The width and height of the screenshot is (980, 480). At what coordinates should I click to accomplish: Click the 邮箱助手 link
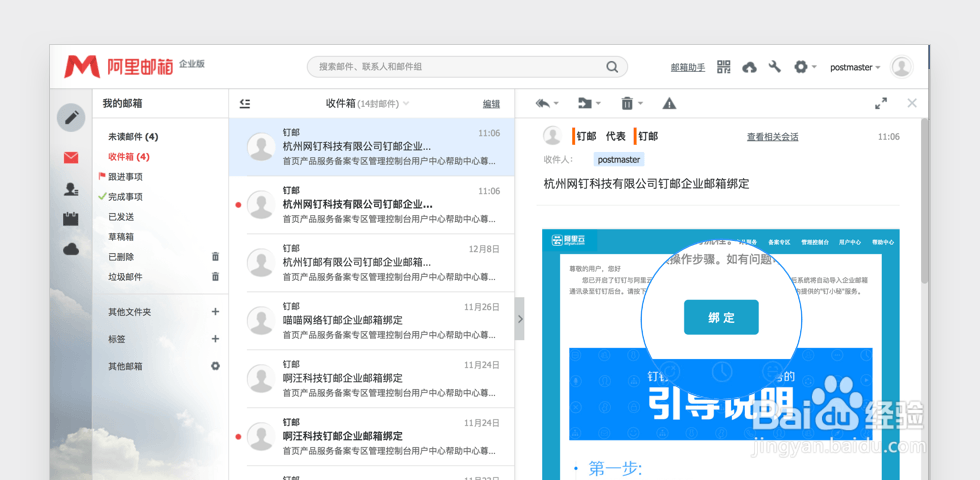tap(688, 68)
